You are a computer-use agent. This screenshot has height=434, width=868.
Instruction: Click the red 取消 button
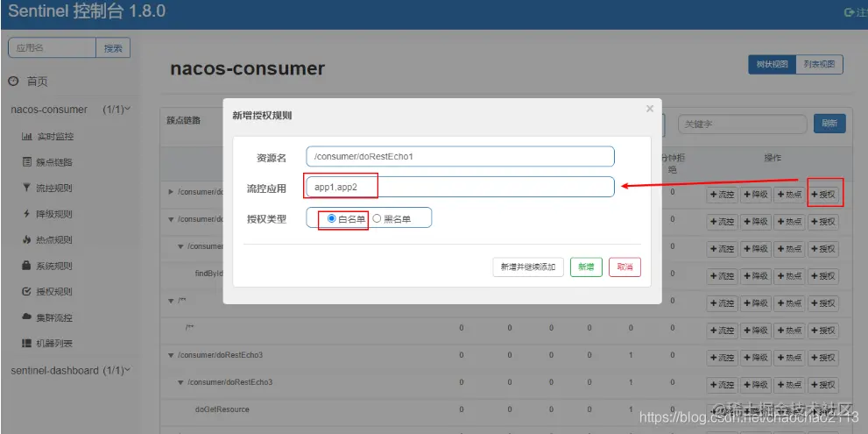pyautogui.click(x=625, y=267)
